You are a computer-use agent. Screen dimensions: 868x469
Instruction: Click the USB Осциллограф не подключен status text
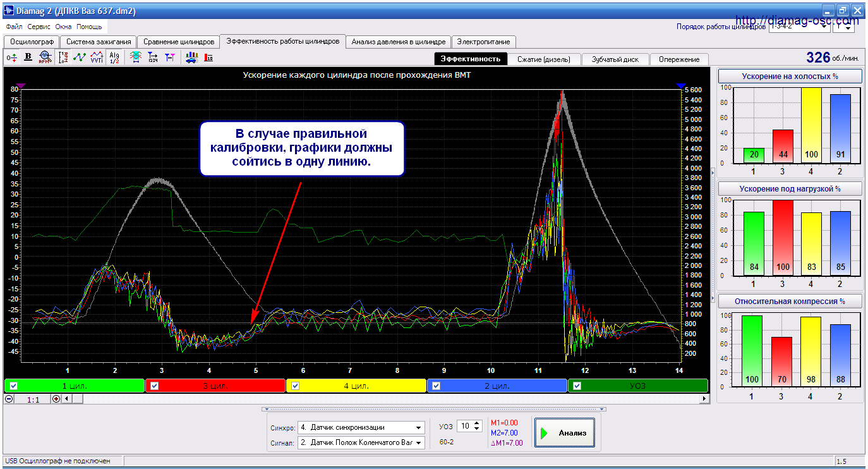tap(57, 461)
